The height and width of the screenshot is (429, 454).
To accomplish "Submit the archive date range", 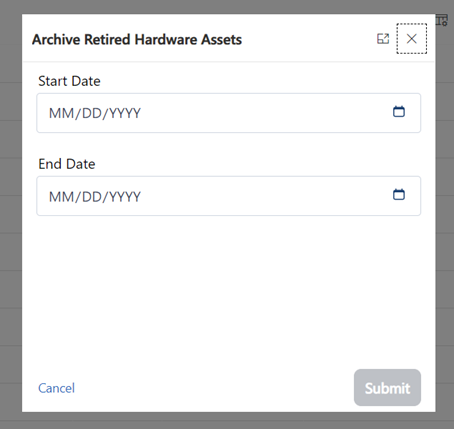I will (387, 388).
